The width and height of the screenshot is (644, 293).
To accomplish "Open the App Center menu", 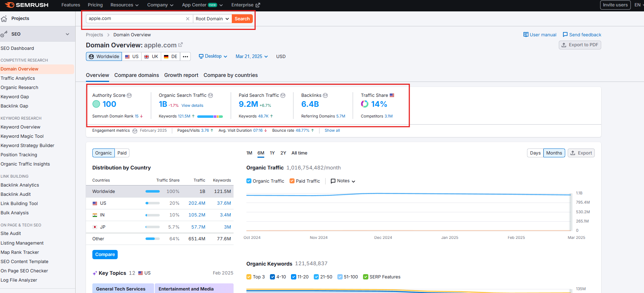I will (x=202, y=5).
